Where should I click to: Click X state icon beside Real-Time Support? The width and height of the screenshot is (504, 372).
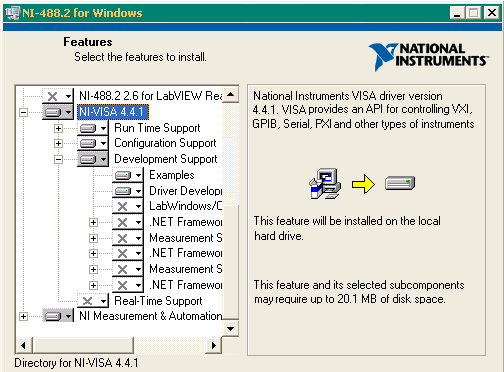tap(93, 301)
